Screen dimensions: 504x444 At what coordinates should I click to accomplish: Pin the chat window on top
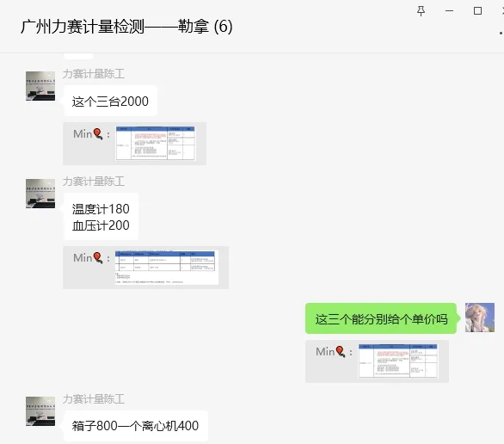421,11
